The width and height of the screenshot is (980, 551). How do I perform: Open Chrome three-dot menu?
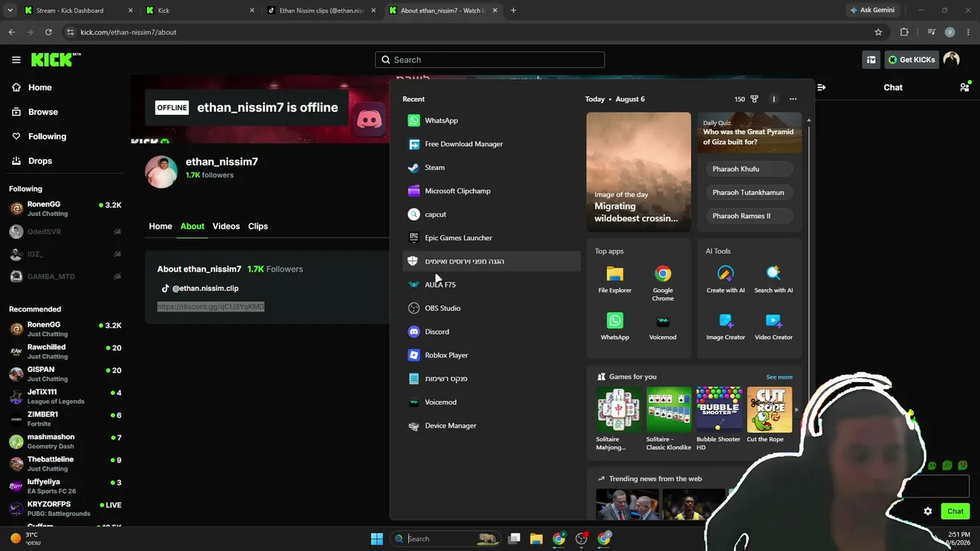[969, 32]
